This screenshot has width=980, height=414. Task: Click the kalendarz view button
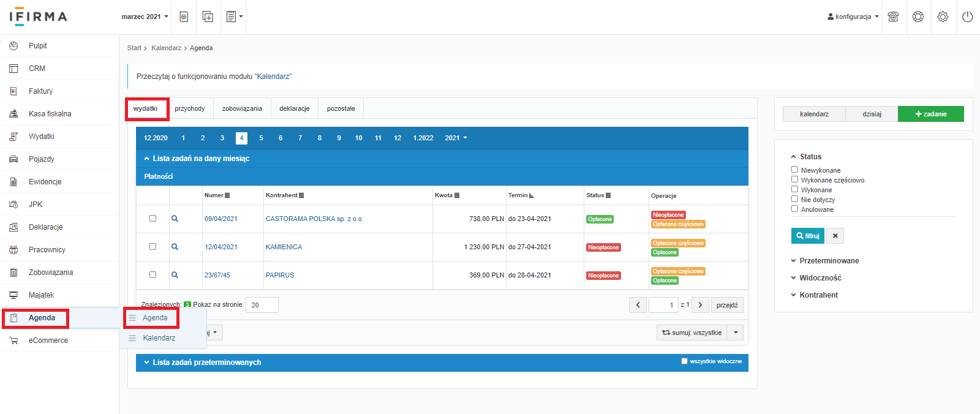coord(814,114)
